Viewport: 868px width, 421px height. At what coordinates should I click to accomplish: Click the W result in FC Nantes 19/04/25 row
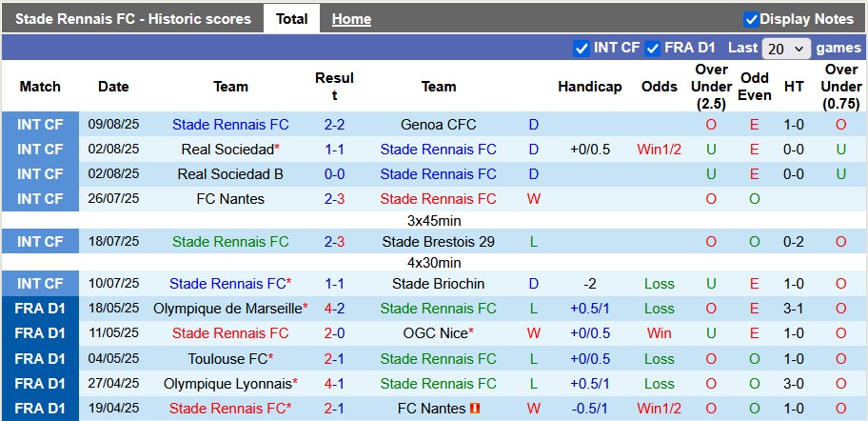pos(534,409)
